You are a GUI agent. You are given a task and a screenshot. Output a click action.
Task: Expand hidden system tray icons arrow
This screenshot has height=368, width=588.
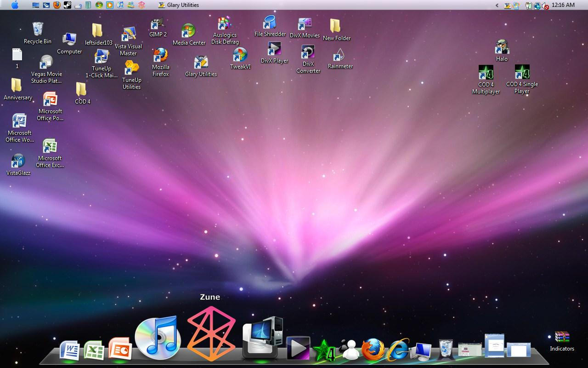pos(497,6)
